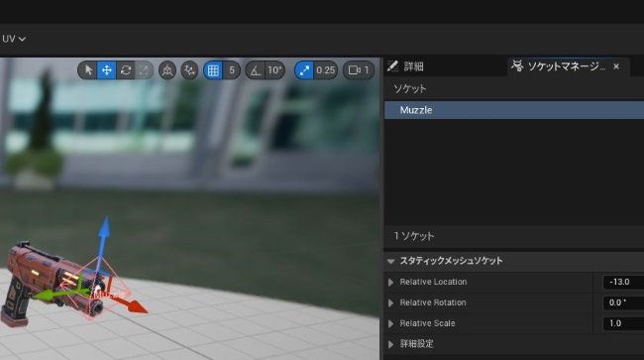Toggle grid snapping
Image resolution: width=644 pixels, height=360 pixels.
click(213, 70)
